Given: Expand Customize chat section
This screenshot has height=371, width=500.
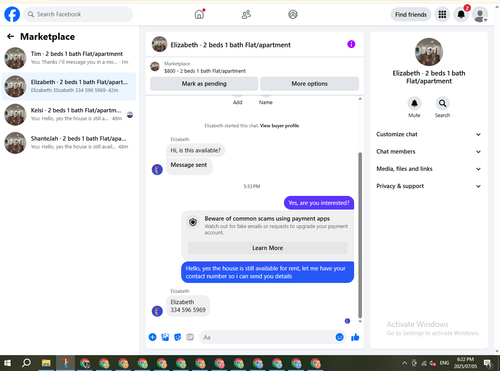Looking at the screenshot, I should (x=429, y=134).
